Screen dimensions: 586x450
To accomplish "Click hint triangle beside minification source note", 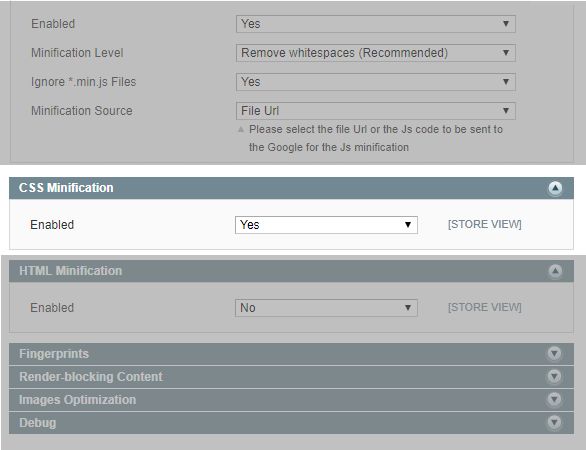I will [241, 129].
